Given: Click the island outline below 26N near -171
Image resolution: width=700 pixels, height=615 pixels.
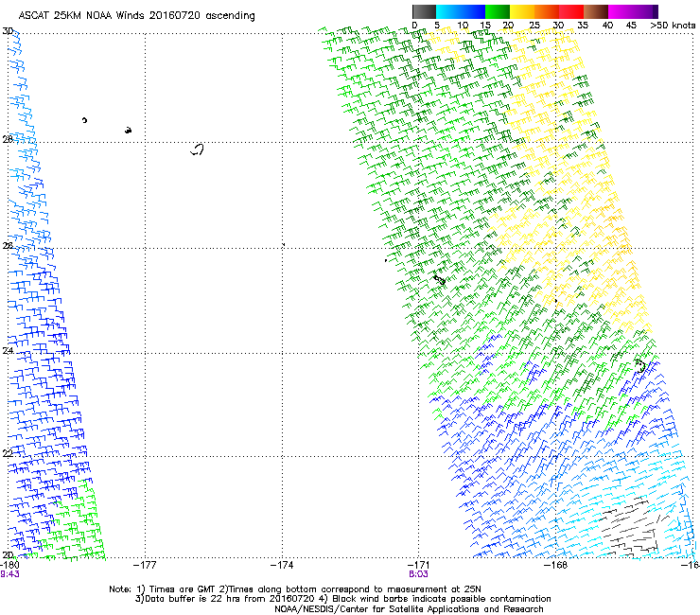Looking at the screenshot, I should click(440, 280).
